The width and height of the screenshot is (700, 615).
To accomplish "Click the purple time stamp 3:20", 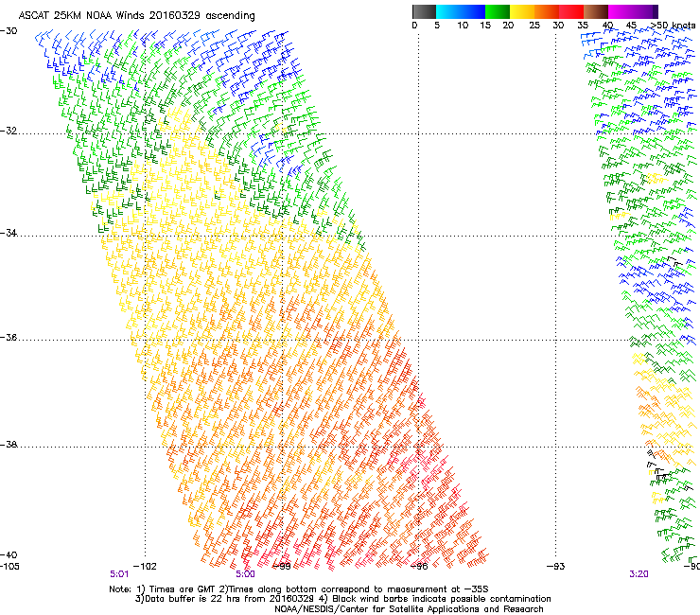I will pyautogui.click(x=639, y=574).
